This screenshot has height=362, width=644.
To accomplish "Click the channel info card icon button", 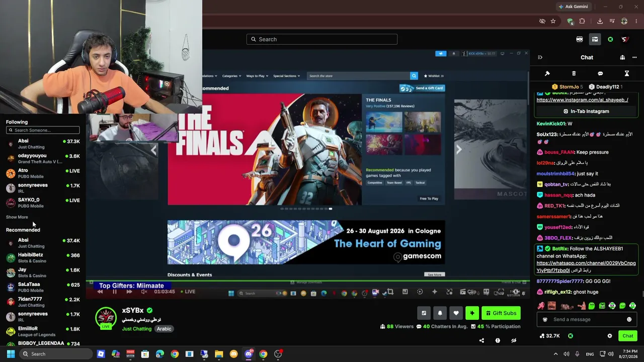I will (424, 313).
